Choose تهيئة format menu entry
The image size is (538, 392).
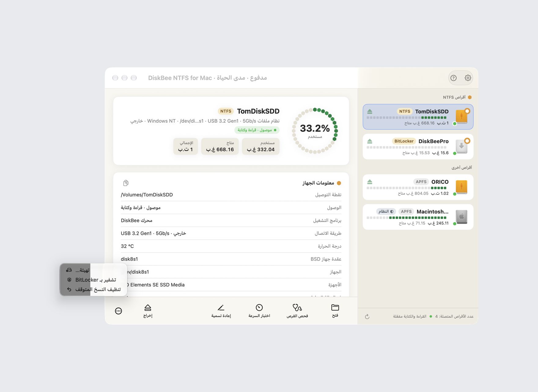[94, 270]
